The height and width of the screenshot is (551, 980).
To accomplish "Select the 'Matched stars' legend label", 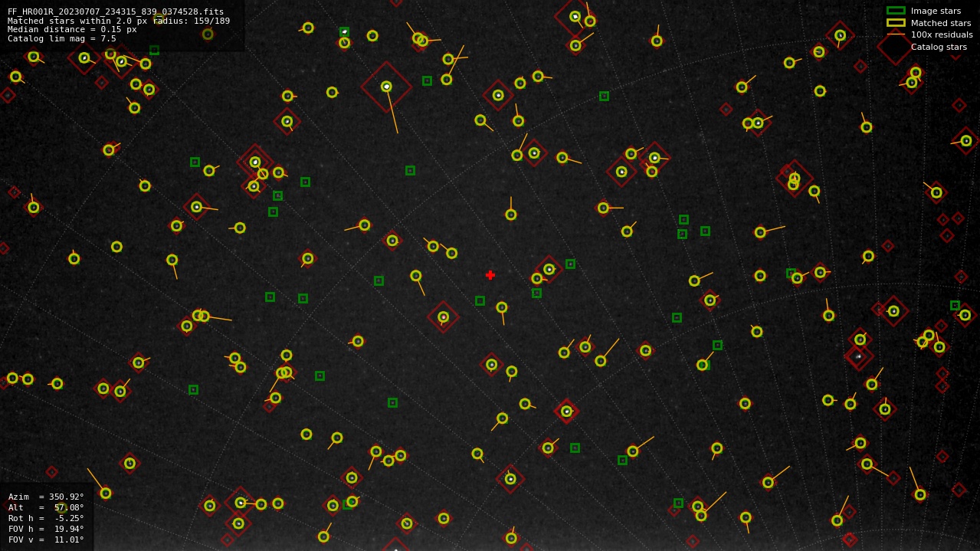I will (941, 23).
